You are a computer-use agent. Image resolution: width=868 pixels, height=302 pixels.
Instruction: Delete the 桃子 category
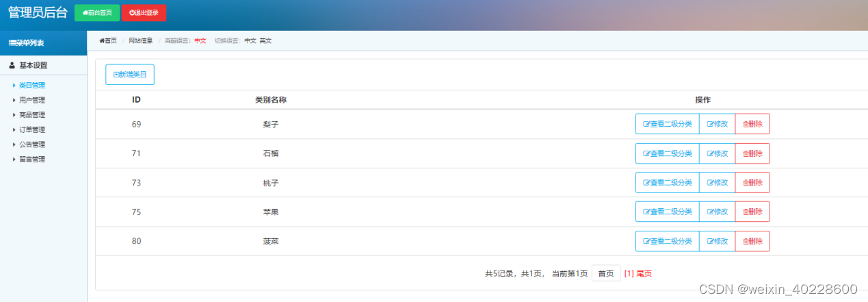[x=752, y=183]
